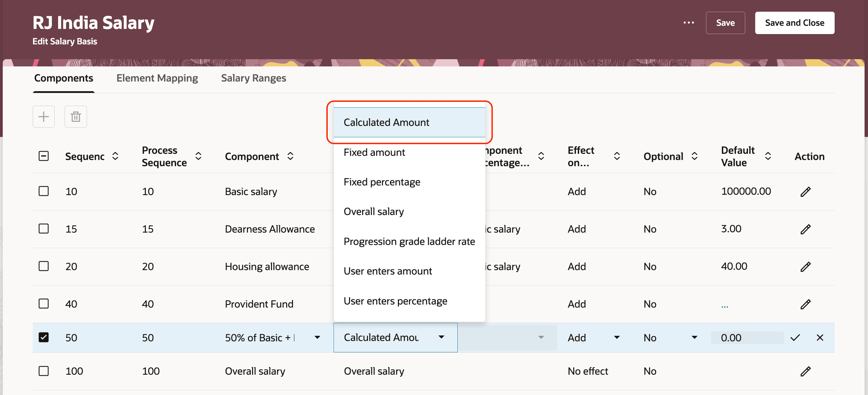868x395 pixels.
Task: Uncheck the sequence 50 row checkbox
Action: point(44,337)
